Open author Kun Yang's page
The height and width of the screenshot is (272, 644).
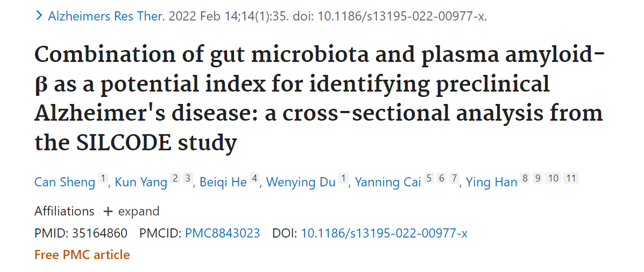(141, 182)
